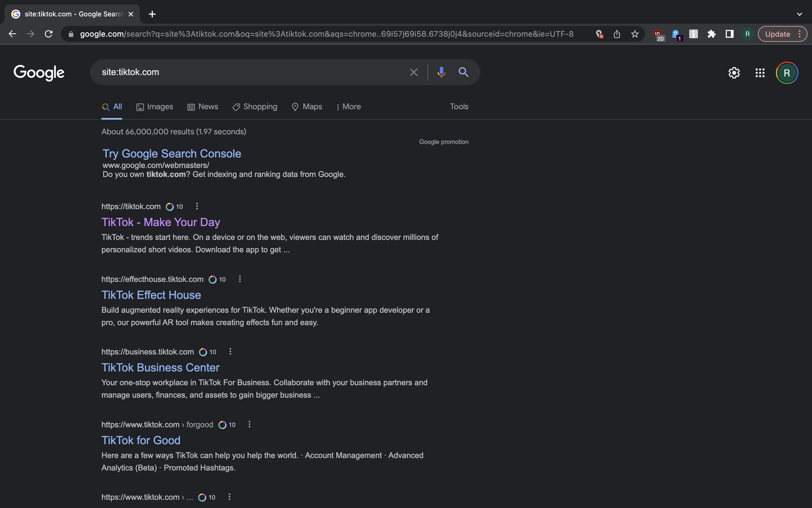The image size is (812, 508).
Task: Click the score badge beside effecthouse.tiktok.com
Action: pyautogui.click(x=217, y=279)
